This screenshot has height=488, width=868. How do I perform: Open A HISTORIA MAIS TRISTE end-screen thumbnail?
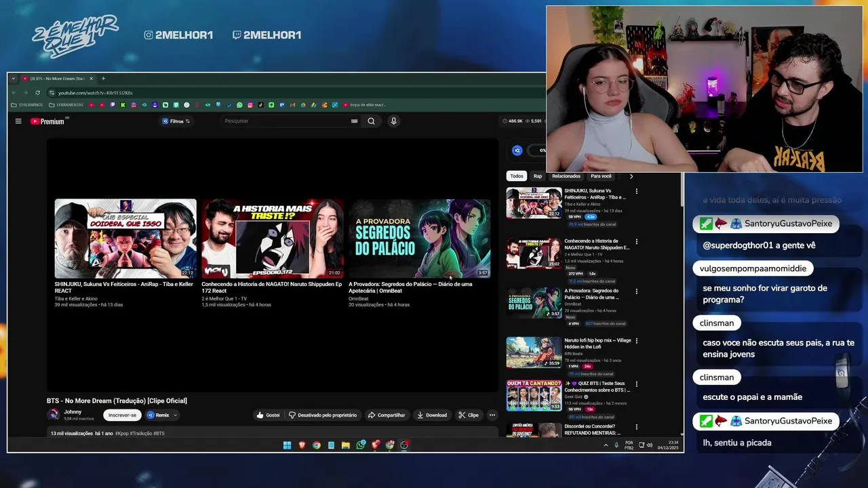point(273,239)
